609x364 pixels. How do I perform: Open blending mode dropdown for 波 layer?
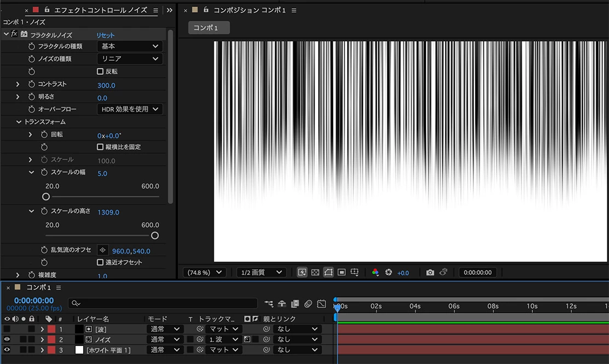(165, 329)
